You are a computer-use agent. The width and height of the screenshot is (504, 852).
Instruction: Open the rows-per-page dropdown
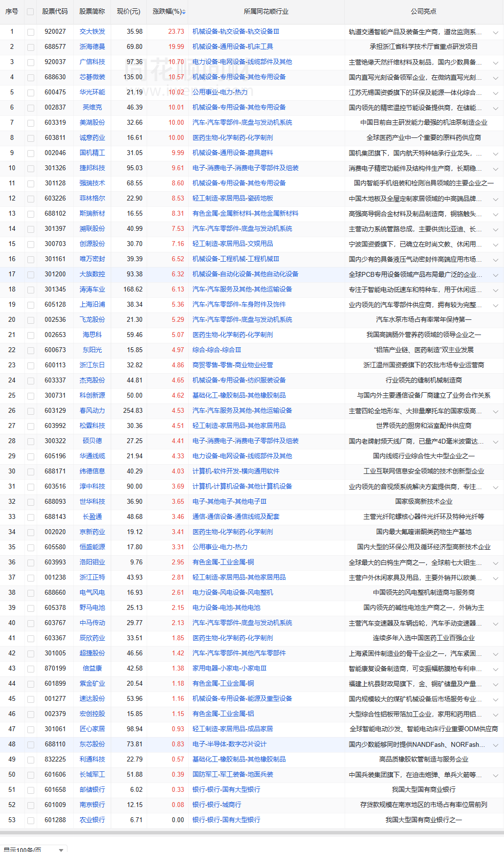click(x=33, y=849)
